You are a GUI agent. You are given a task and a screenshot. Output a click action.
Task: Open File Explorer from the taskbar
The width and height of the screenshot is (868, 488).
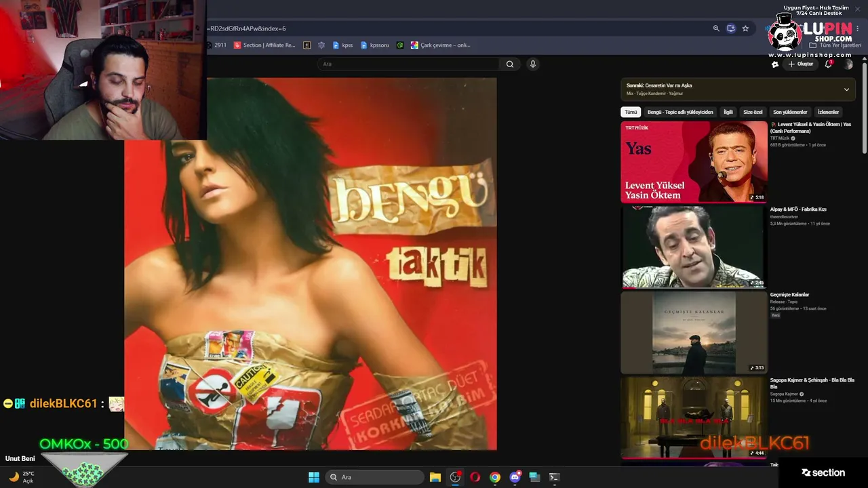[435, 477]
